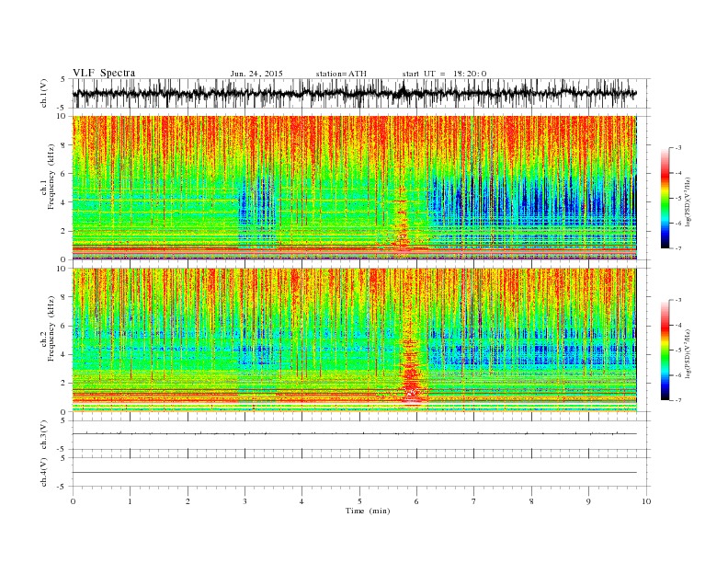Click the ch.1 voltage waveform trace panel
Screen dimensions: 728x563
(361, 93)
